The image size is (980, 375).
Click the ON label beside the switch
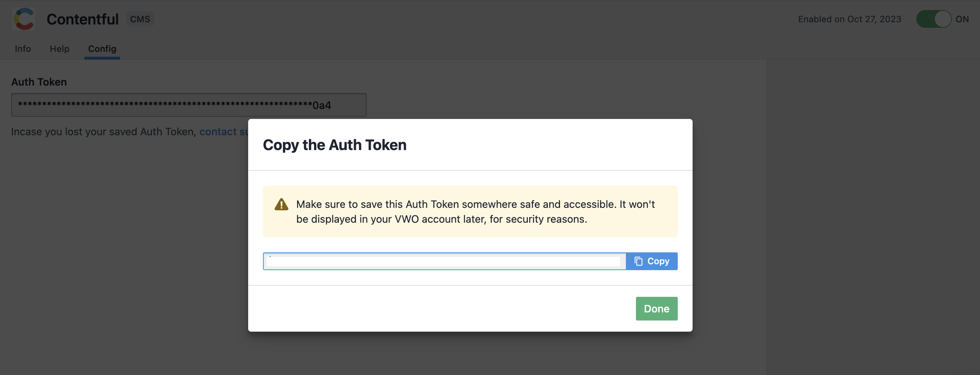(962, 19)
